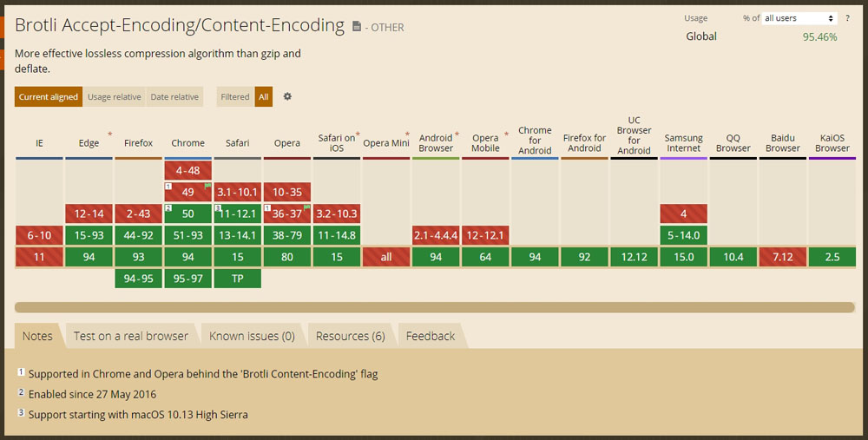
Task: Click Android Browser 2.1-4.4.4 cell
Action: [436, 235]
